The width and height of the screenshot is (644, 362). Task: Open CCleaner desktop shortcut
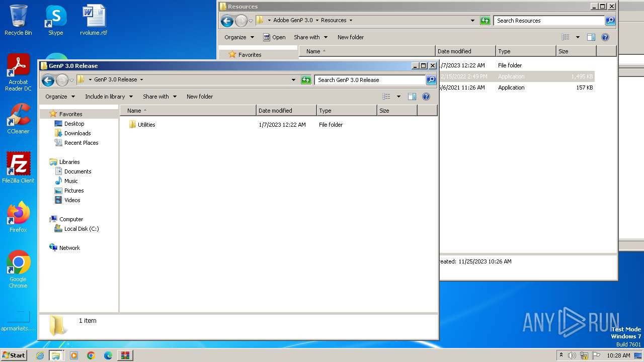[x=18, y=119]
